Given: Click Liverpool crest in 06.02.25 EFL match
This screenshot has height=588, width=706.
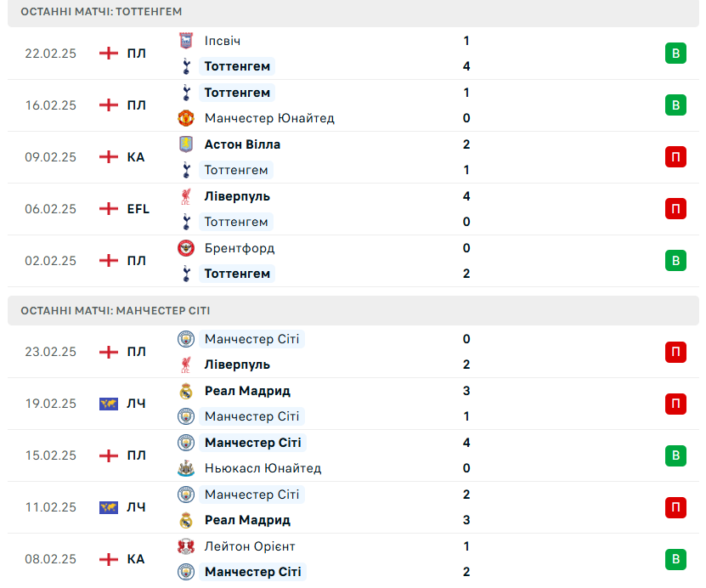Looking at the screenshot, I should [186, 196].
